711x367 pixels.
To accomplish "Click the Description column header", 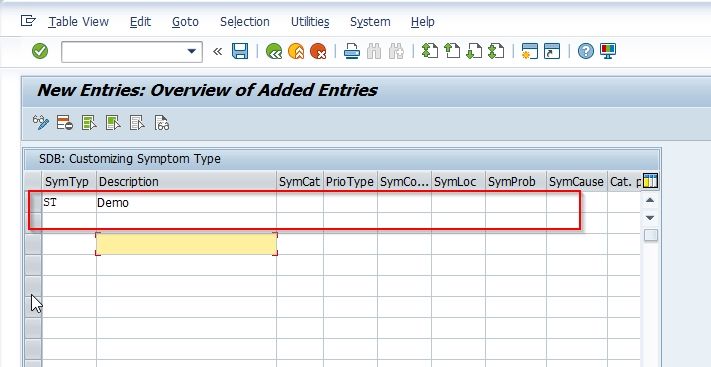I will [x=186, y=181].
